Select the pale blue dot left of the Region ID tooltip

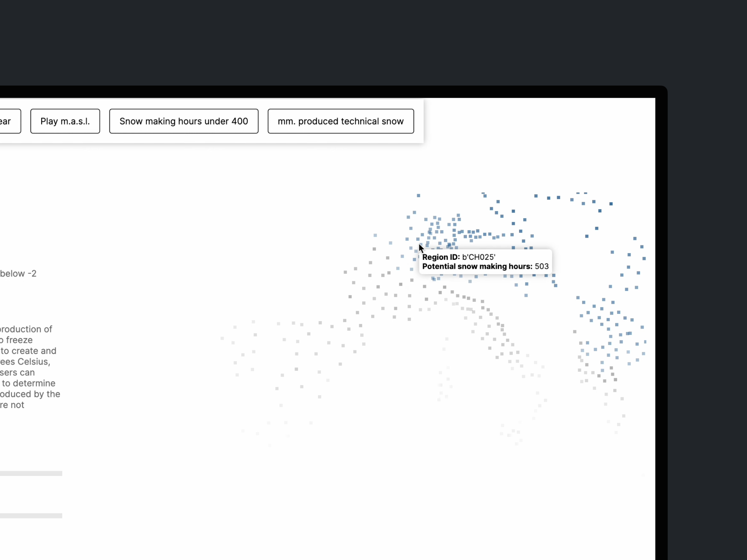[402, 256]
